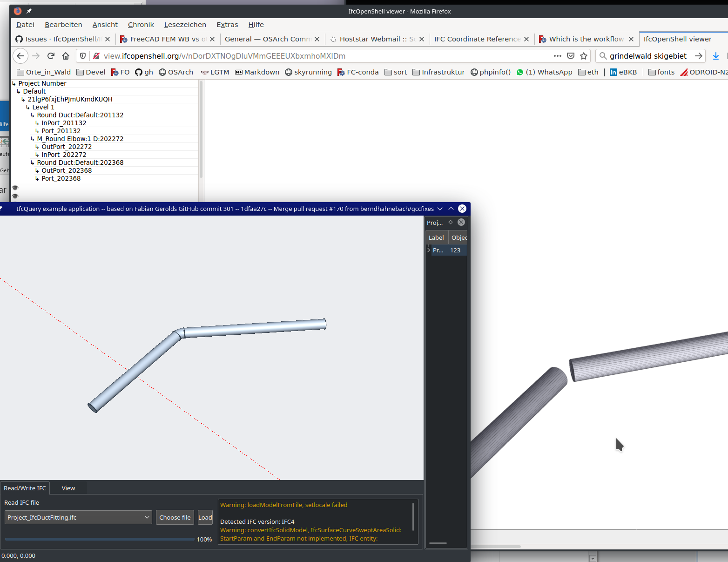This screenshot has width=728, height=562.
Task: Go to the Firefox home page icon
Action: (66, 56)
